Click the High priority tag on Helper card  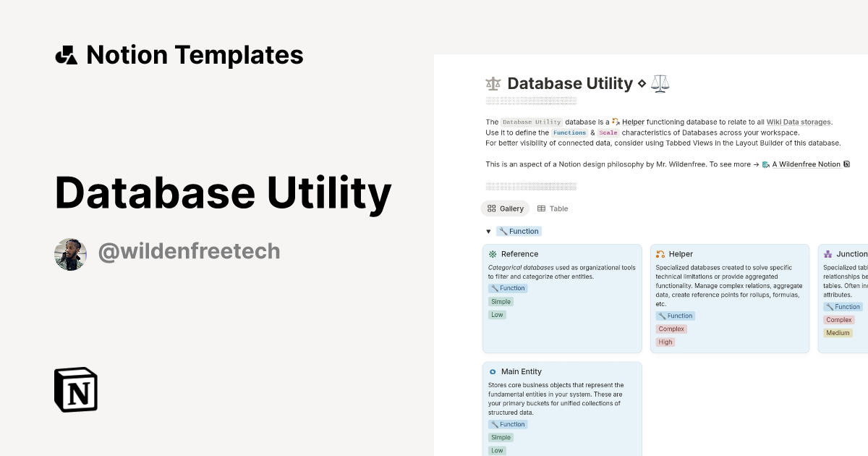[665, 342]
